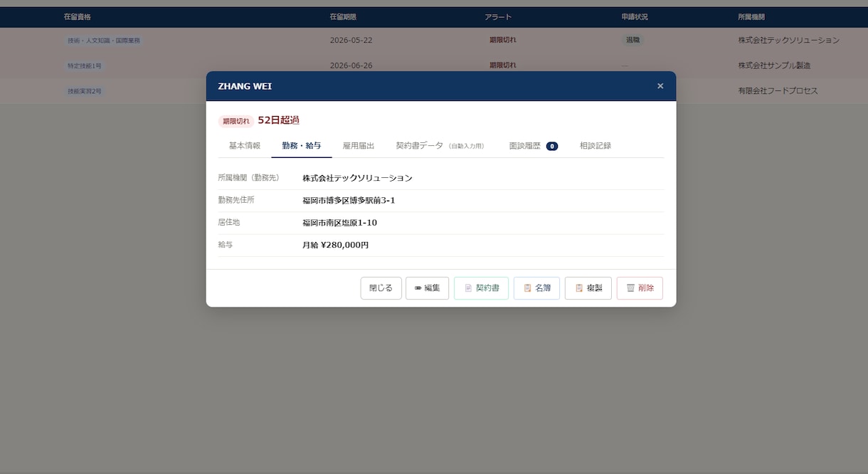The height and width of the screenshot is (474, 868).
Task: Click 期限切れ alert in 2026-06-26 row
Action: (503, 66)
